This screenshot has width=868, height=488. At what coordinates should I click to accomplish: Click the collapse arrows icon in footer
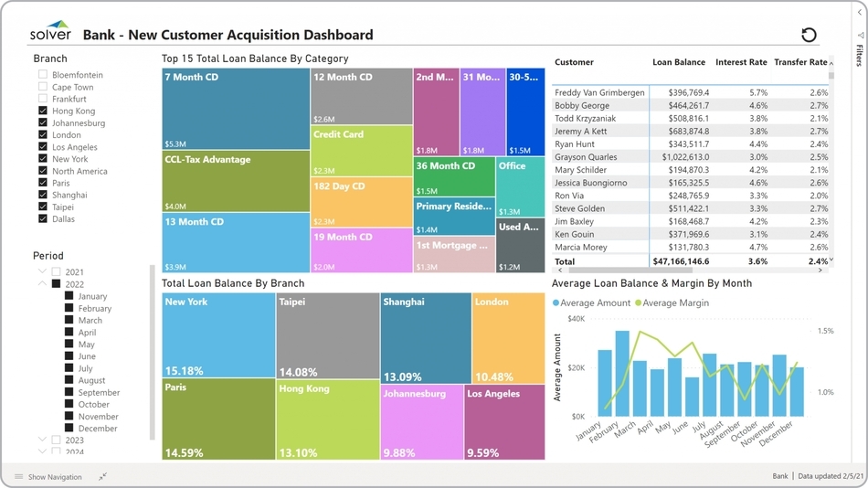[x=103, y=476]
